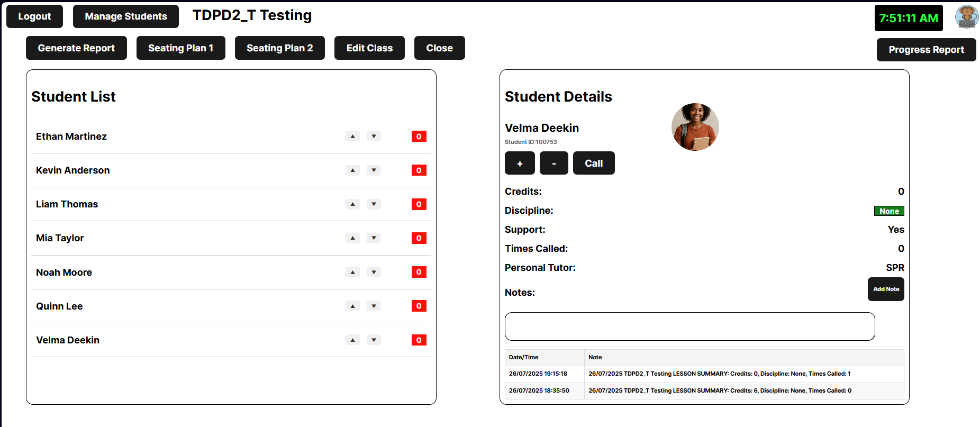The image size is (980, 427).
Task: Click down arrow for Kevin Anderson
Action: pos(374,170)
